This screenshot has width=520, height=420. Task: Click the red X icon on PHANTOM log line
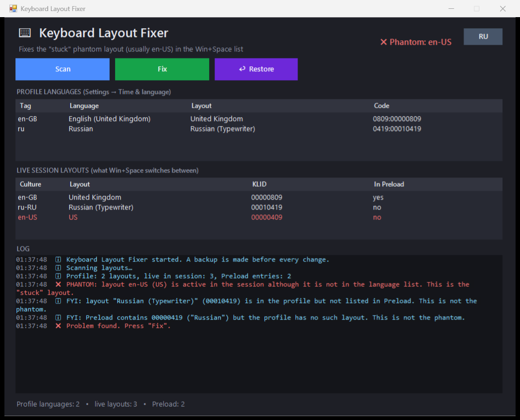(58, 285)
